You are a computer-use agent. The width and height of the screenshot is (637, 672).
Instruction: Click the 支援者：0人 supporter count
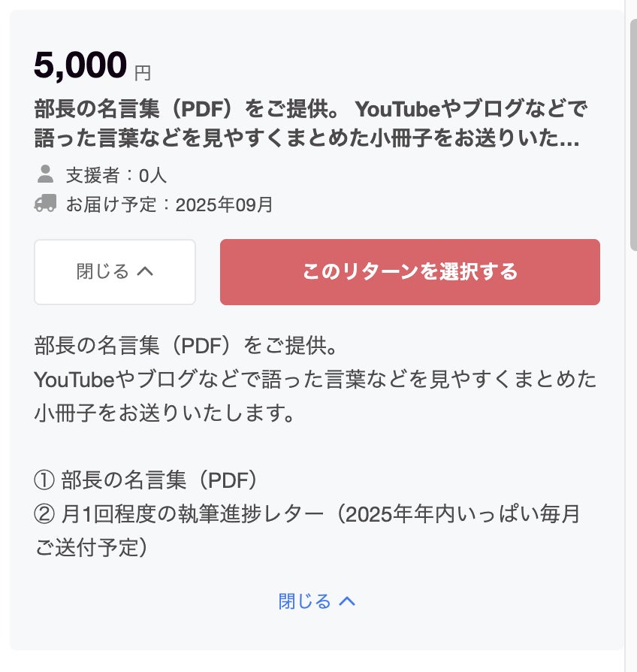click(116, 176)
